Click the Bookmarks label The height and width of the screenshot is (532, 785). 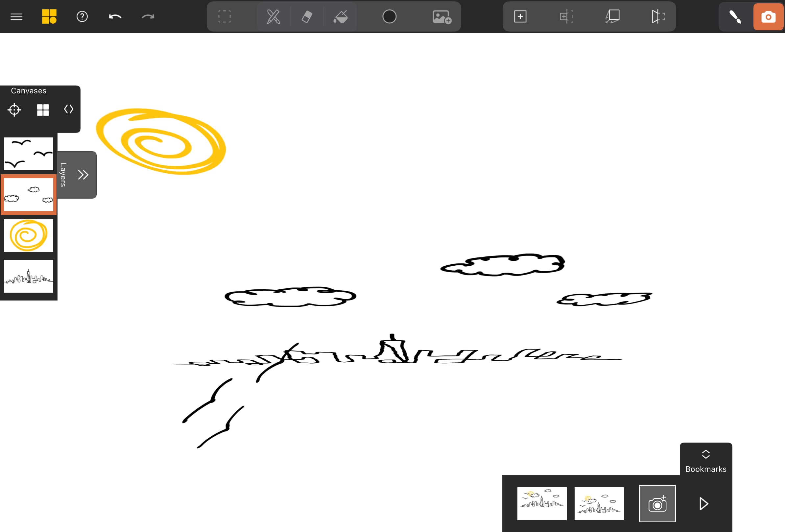click(706, 469)
